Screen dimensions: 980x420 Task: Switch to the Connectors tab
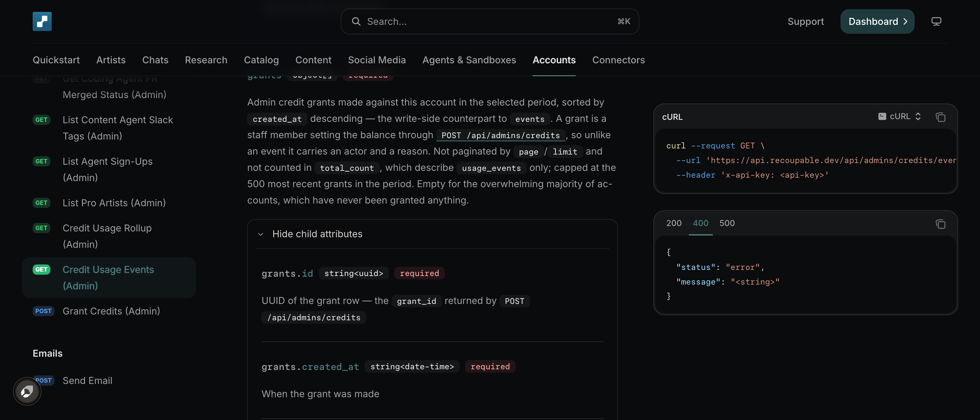click(x=618, y=60)
